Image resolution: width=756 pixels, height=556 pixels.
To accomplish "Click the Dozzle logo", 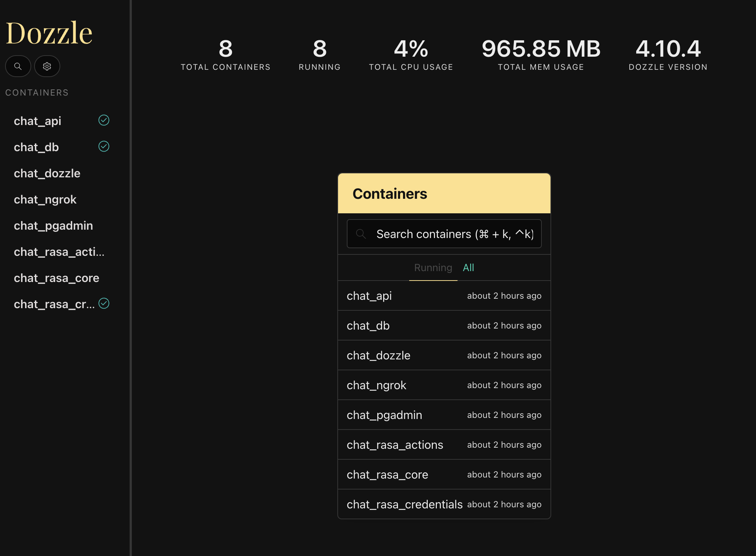I will tap(49, 33).
